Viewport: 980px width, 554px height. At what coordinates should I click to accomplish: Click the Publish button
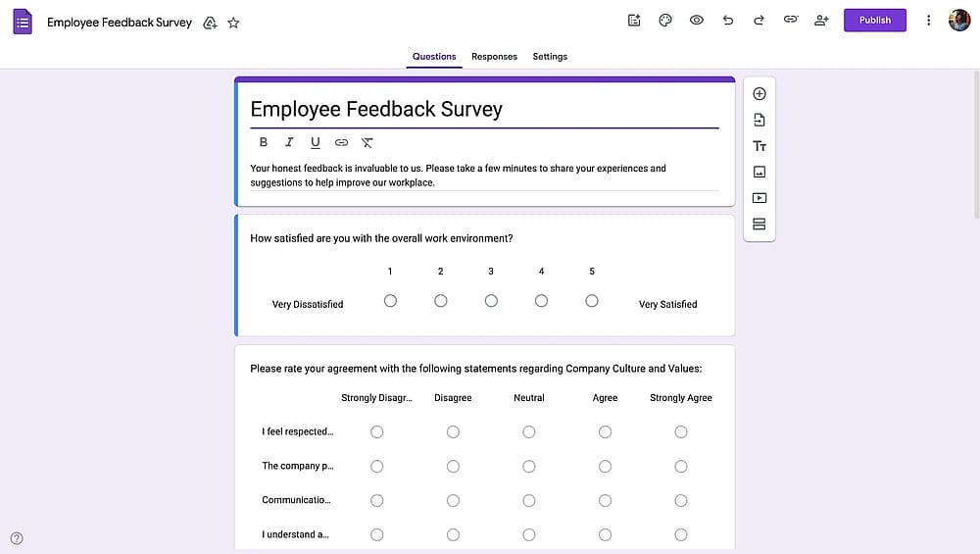tap(874, 20)
